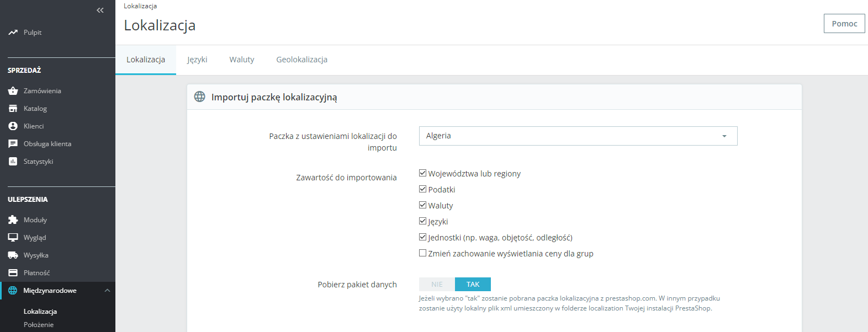Click the Wygląd monitor icon
Viewport: 868px width, 332px height.
tap(13, 238)
